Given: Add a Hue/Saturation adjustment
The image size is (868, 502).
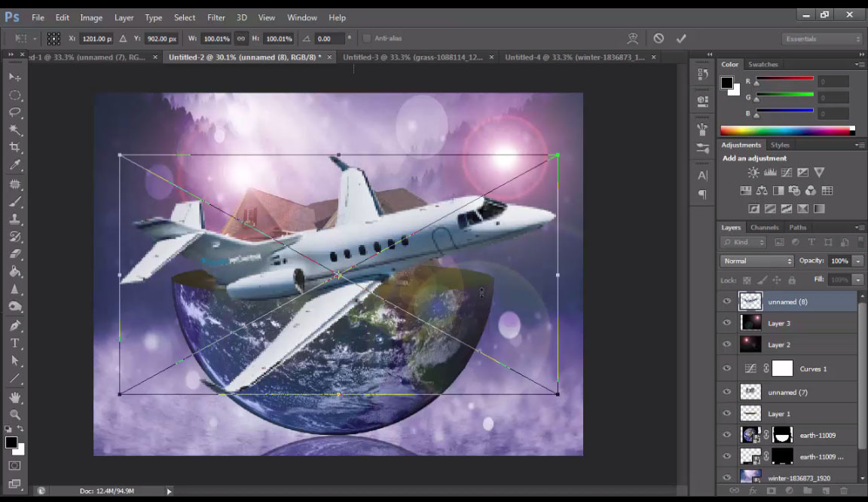Looking at the screenshot, I should click(x=745, y=191).
